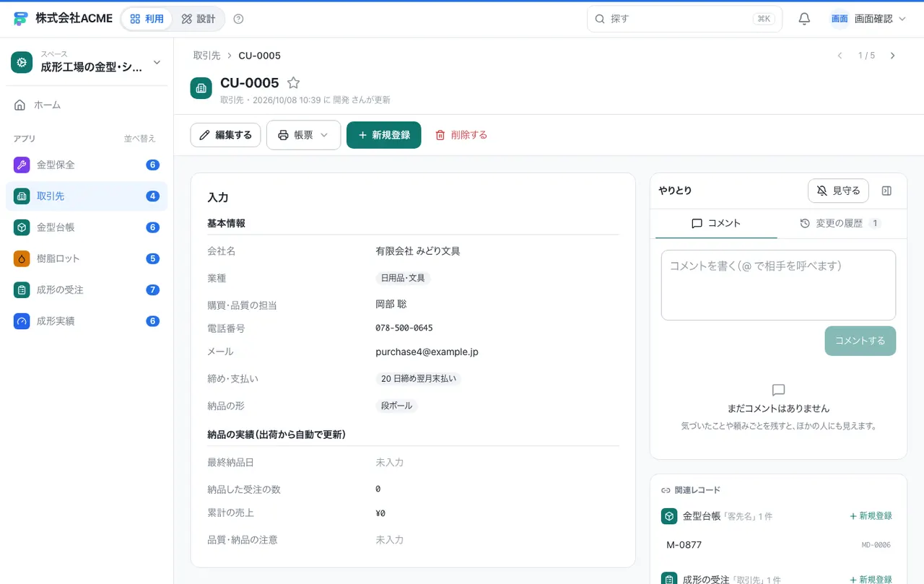Image resolution: width=924 pixels, height=584 pixels.
Task: Click the 金型台帳 cube icon in sidebar
Action: [x=22, y=227]
